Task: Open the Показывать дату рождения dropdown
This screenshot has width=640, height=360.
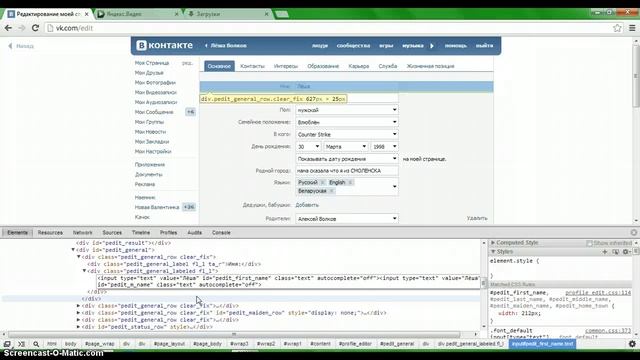Action: 347,159
